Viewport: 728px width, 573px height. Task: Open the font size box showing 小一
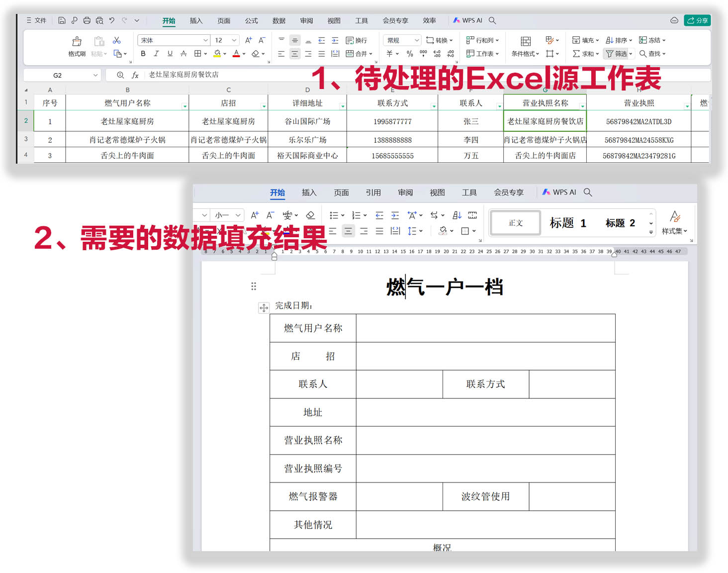(x=227, y=215)
